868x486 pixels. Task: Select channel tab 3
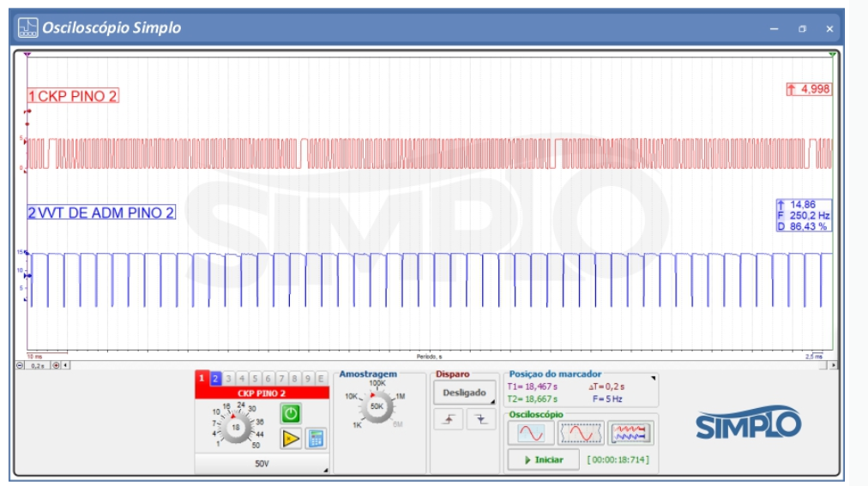tap(229, 378)
